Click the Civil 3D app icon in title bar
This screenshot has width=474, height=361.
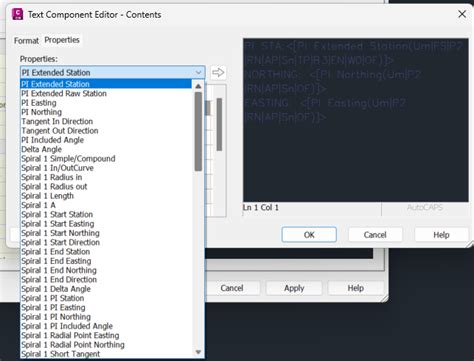coord(17,14)
